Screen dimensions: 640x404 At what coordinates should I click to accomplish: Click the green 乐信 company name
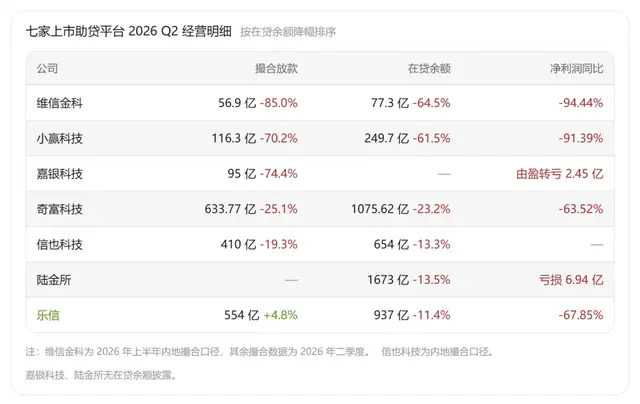point(48,315)
